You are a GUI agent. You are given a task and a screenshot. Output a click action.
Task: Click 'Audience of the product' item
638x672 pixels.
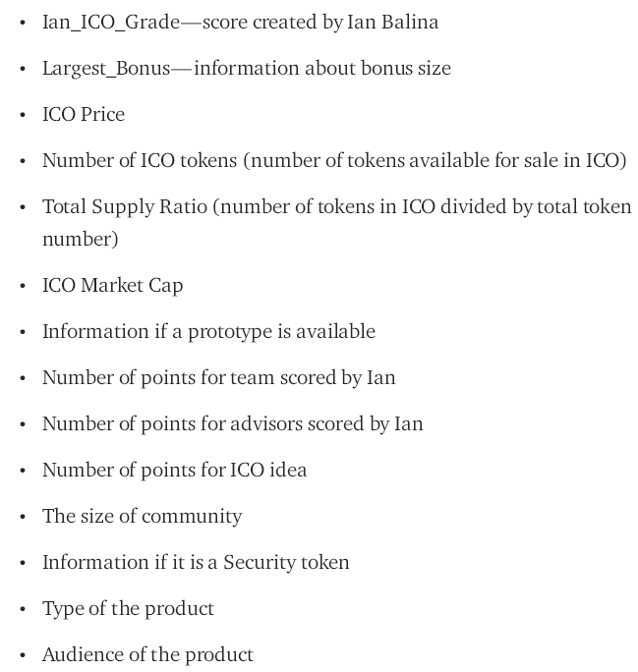pyautogui.click(x=147, y=654)
